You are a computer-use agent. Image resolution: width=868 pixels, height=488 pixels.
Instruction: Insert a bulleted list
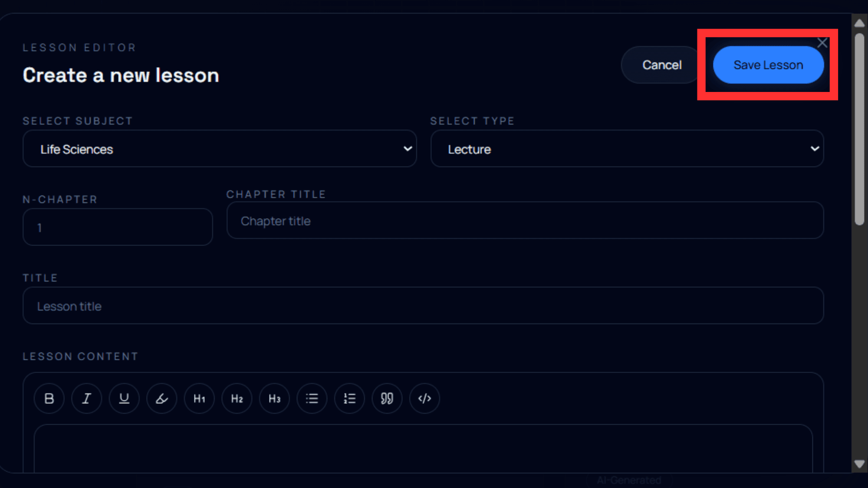312,398
